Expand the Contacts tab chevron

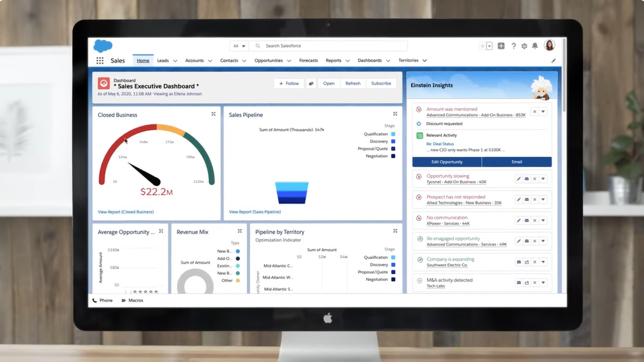click(244, 61)
